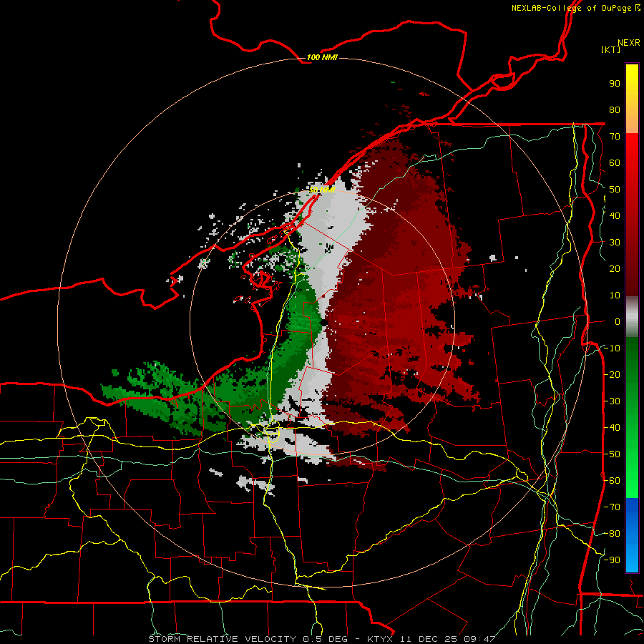Click the gray zero-velocity segment of color bar

pyautogui.click(x=632, y=317)
